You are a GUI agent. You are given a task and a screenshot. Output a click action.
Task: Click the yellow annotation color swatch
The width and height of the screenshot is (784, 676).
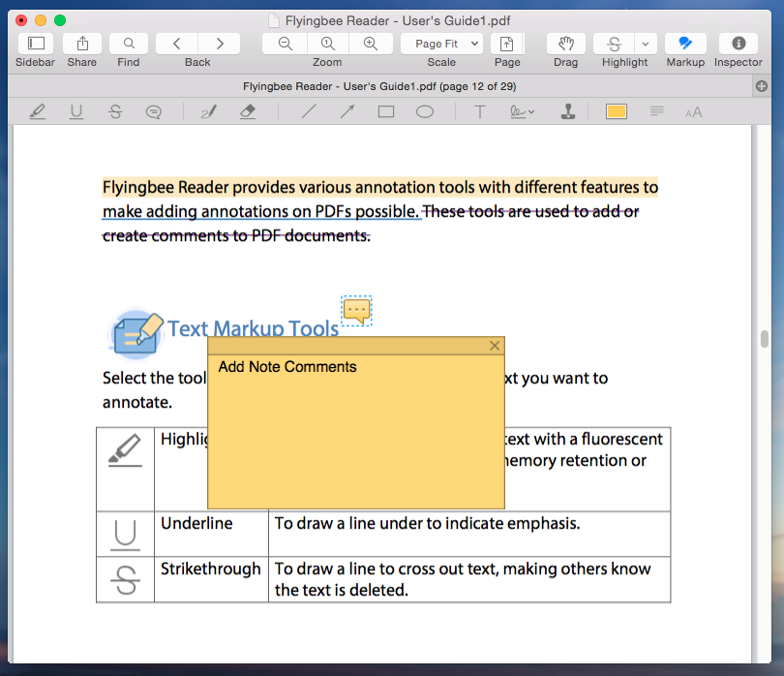pos(617,111)
